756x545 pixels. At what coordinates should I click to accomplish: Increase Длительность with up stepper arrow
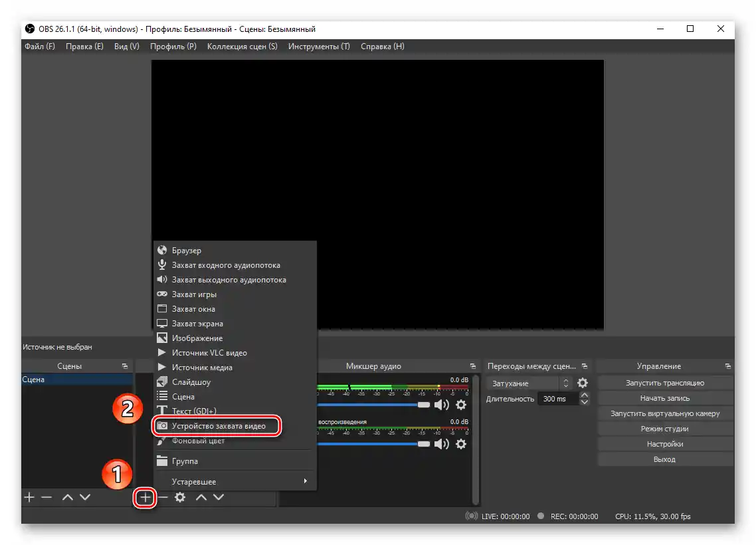[x=585, y=395]
